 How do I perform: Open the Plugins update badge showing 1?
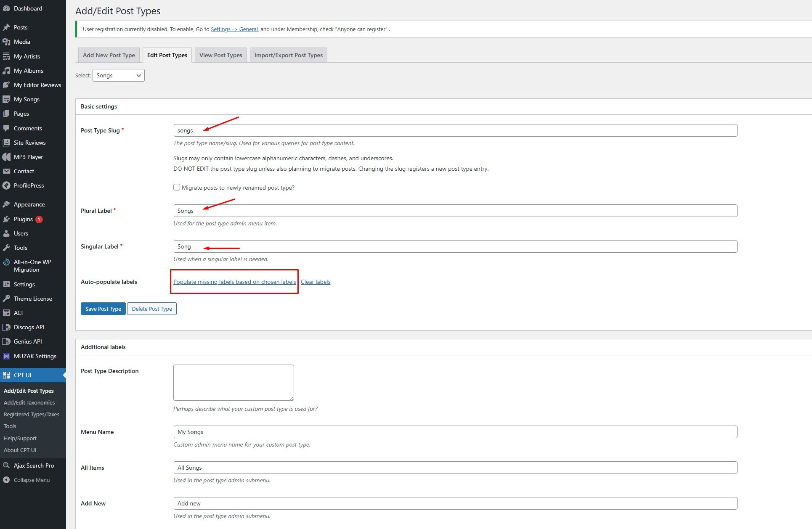click(x=39, y=219)
